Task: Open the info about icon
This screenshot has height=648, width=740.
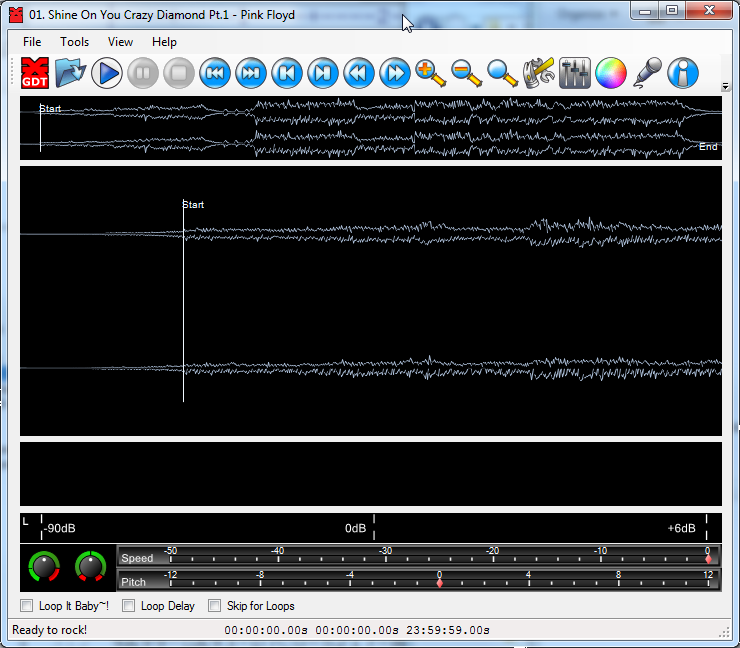Action: coord(683,73)
